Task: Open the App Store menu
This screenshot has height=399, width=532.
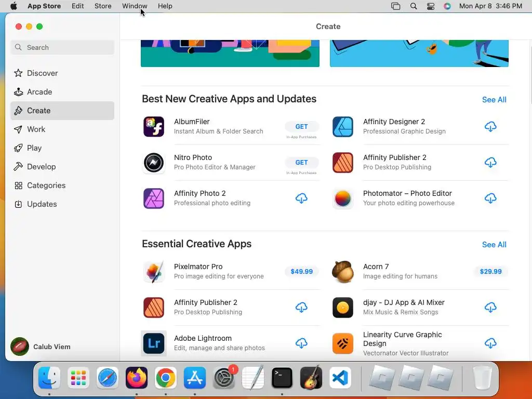Action: coord(44,6)
